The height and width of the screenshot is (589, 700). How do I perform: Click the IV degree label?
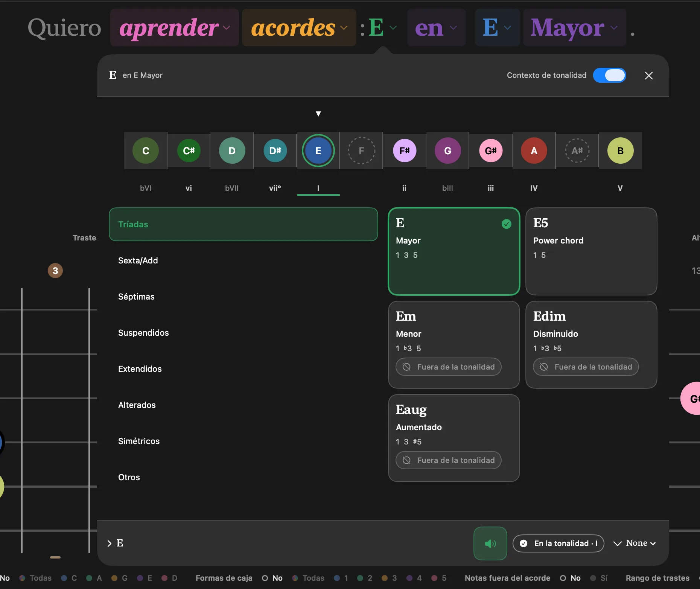[534, 188]
